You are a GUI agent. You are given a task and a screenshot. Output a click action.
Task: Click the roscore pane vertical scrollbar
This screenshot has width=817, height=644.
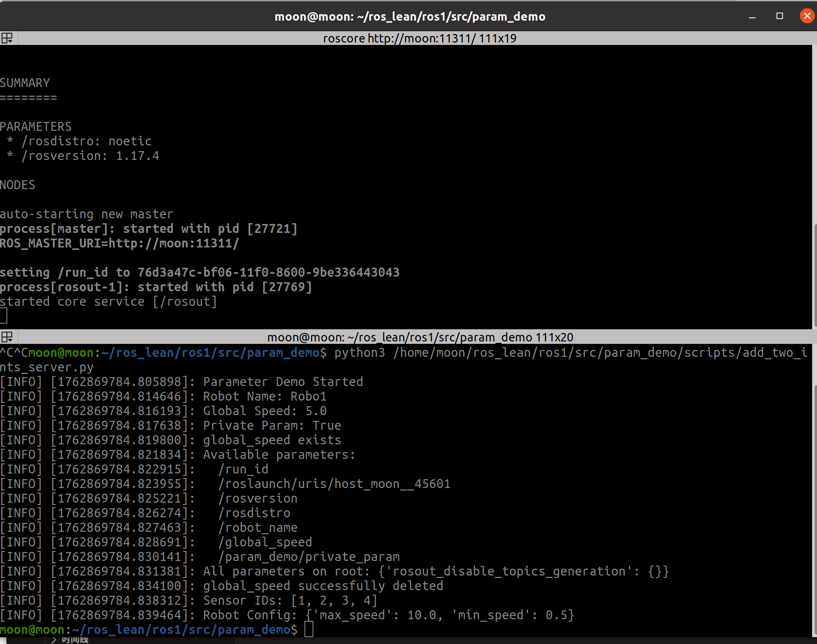tap(814, 275)
